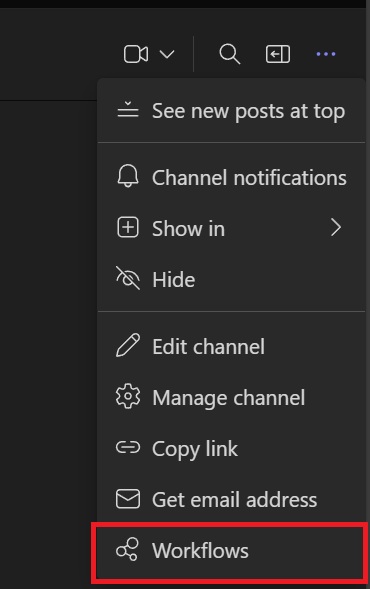This screenshot has width=370, height=589.
Task: Open Workflows from the channel menu
Action: (x=230, y=551)
